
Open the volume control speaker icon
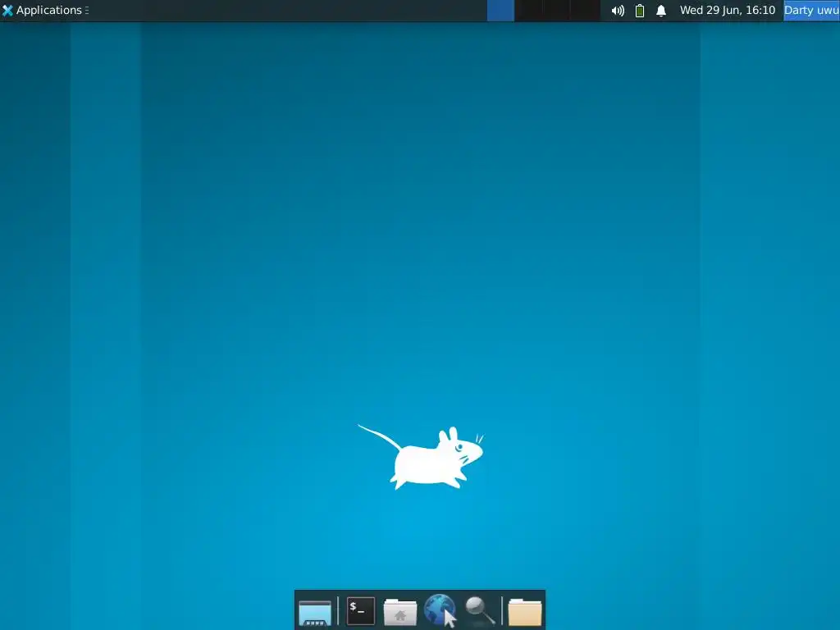[x=618, y=11]
